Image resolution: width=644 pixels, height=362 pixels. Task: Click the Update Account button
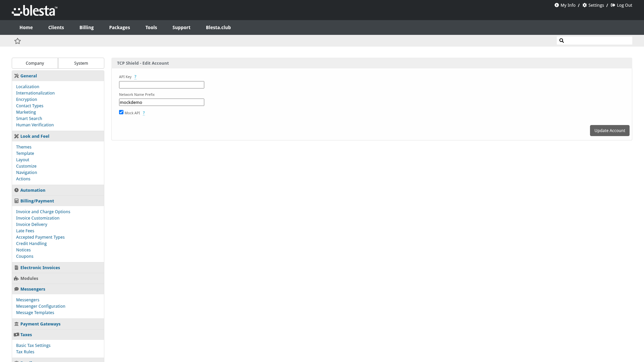pos(609,130)
